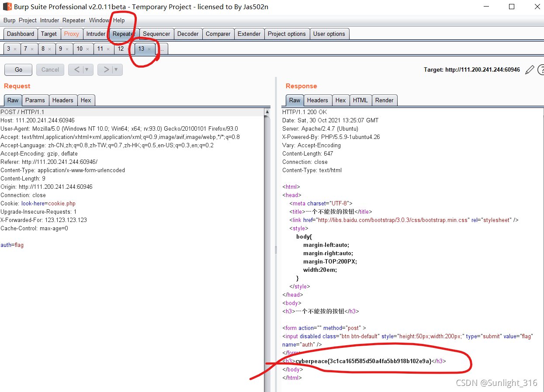Show the request Headers view
The height and width of the screenshot is (392, 544).
(x=63, y=100)
